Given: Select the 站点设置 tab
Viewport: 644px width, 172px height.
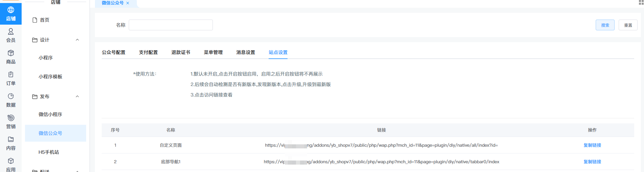Looking at the screenshot, I should click(x=278, y=52).
